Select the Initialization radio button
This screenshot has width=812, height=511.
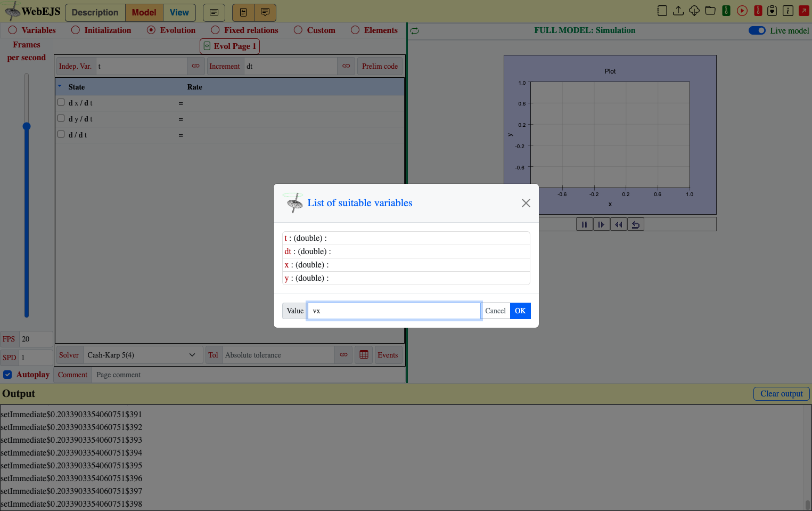pyautogui.click(x=76, y=30)
